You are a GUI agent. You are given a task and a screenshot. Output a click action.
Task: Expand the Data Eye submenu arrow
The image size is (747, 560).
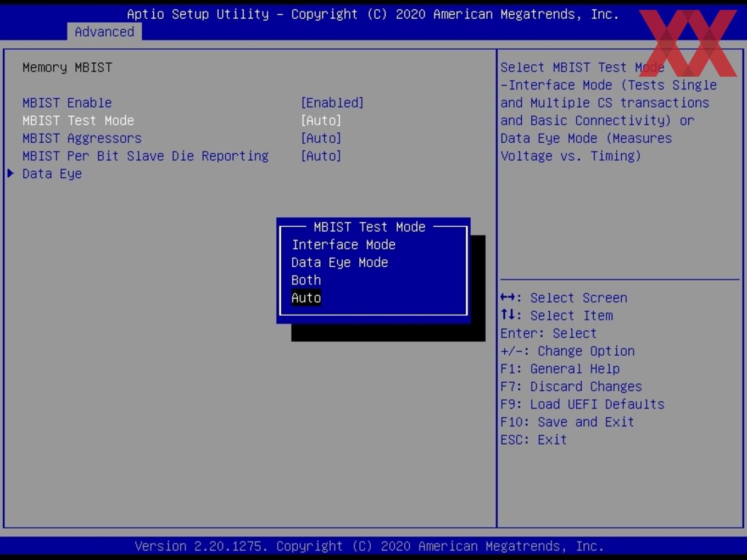(x=10, y=173)
